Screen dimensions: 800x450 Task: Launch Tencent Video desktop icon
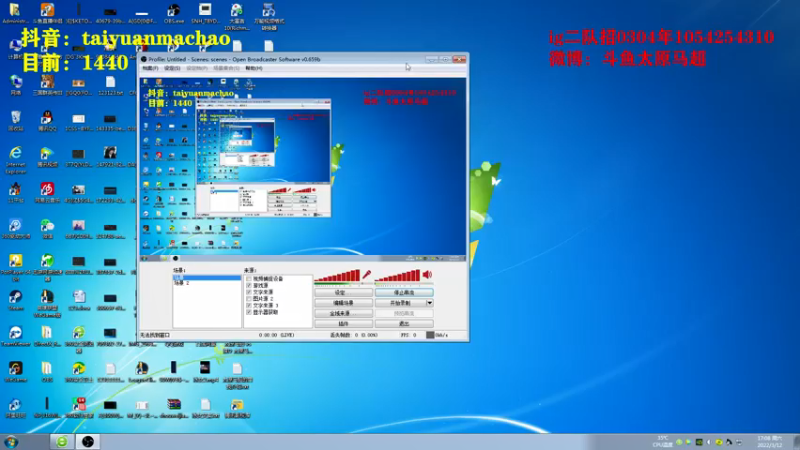pyautogui.click(x=47, y=157)
